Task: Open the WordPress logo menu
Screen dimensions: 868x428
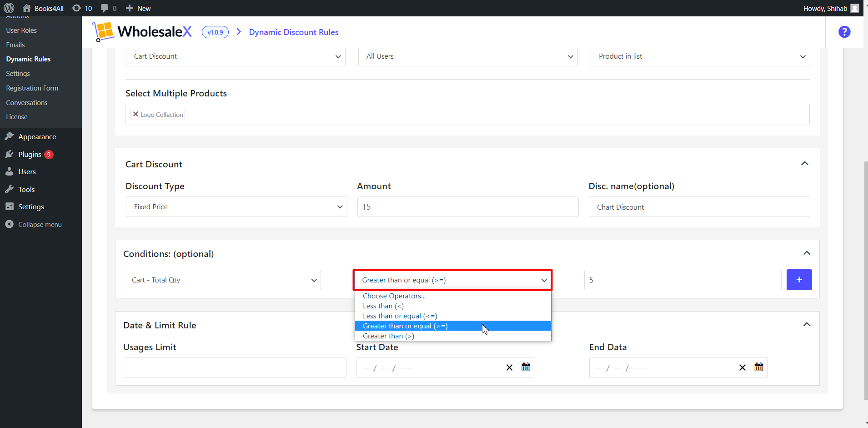Action: point(9,8)
